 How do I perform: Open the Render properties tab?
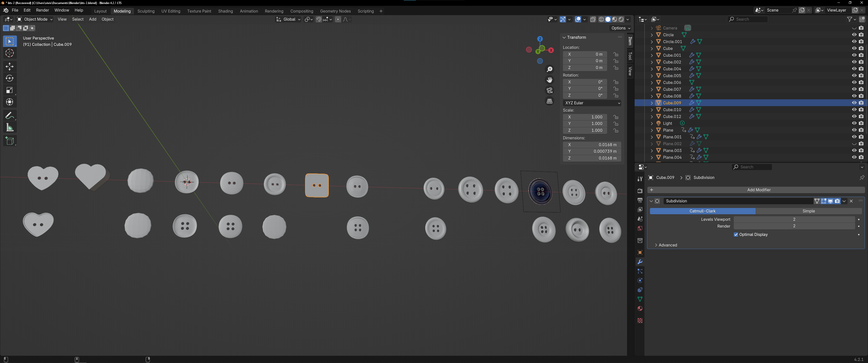pyautogui.click(x=640, y=191)
